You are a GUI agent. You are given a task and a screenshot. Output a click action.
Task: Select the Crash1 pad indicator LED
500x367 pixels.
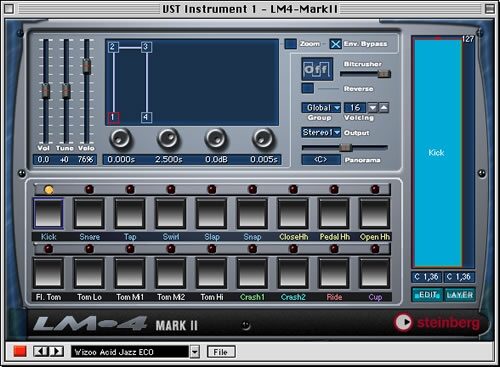253,249
